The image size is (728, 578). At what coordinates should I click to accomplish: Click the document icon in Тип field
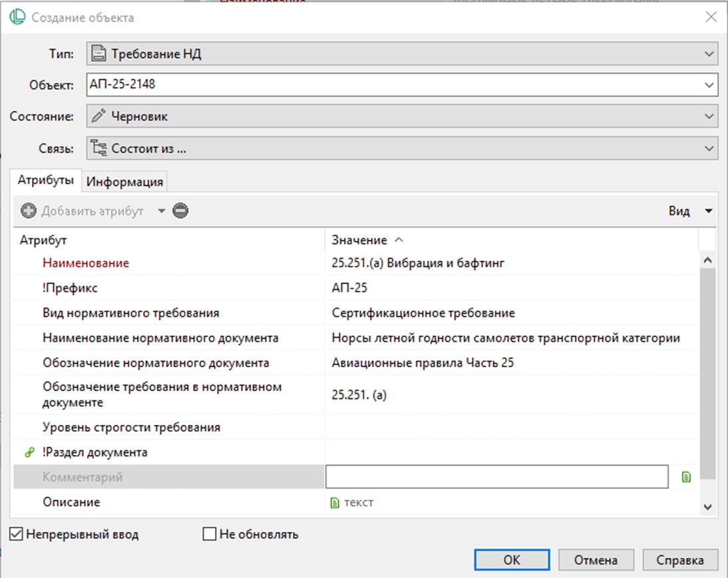(98, 54)
